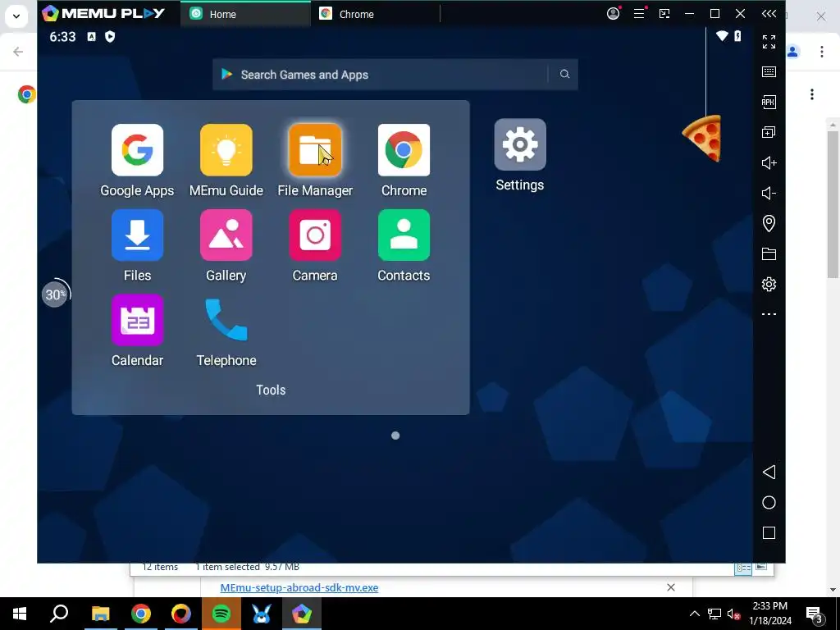Open the keymapping keyboard tool
The height and width of the screenshot is (630, 840).
[x=769, y=72]
